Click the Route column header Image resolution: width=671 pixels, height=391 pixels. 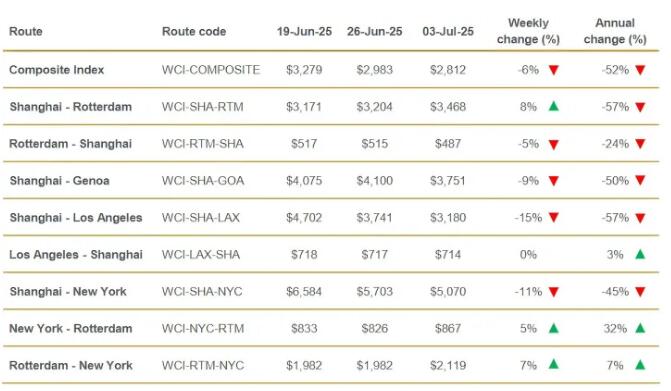coord(26,32)
